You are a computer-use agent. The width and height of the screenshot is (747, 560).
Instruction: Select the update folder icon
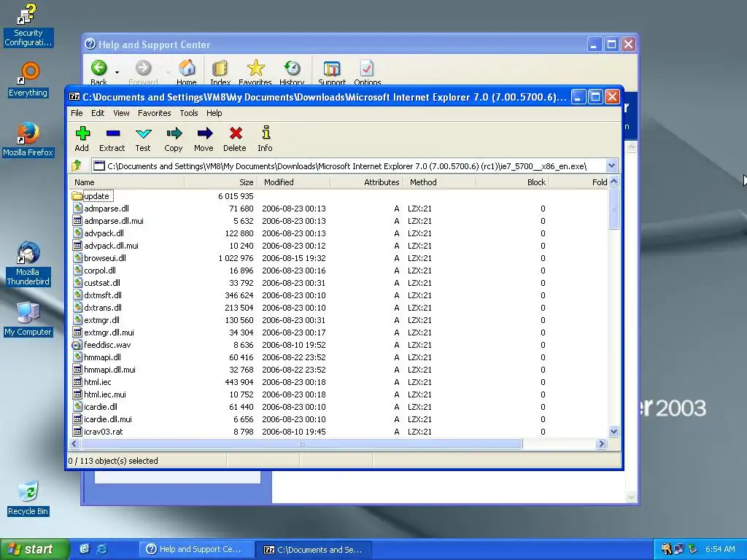click(77, 196)
